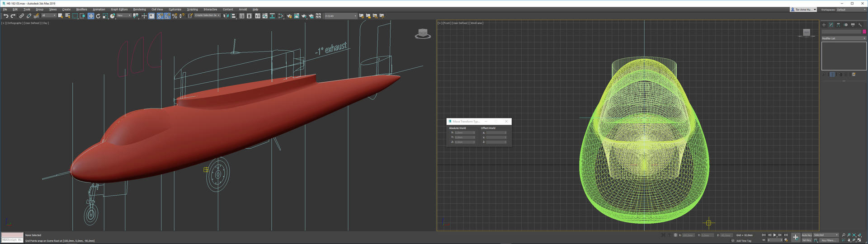Click the Auto Key button
This screenshot has width=868, height=244.
coord(807,235)
